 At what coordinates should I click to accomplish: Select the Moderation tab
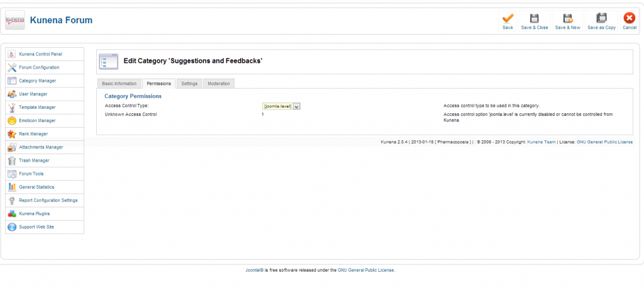[x=218, y=84]
